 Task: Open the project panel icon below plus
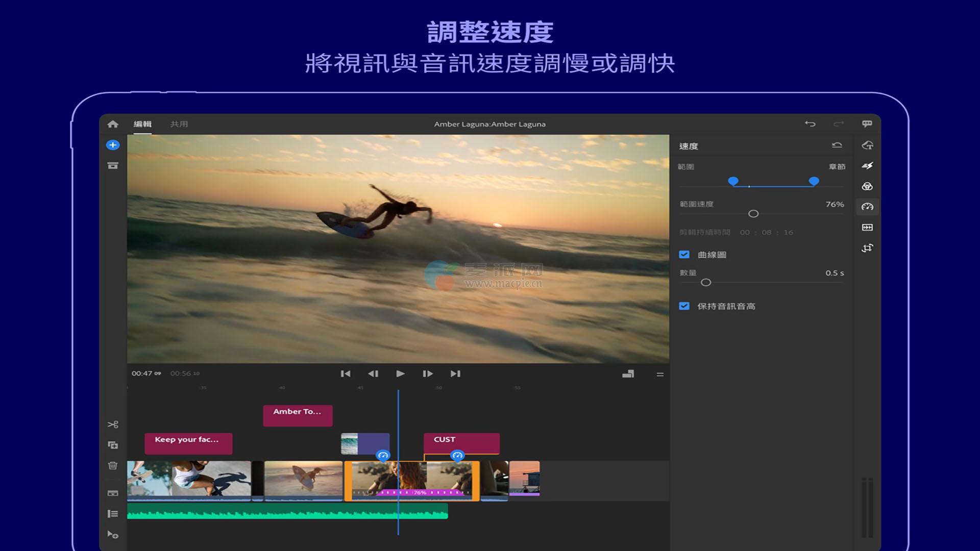coord(113,166)
